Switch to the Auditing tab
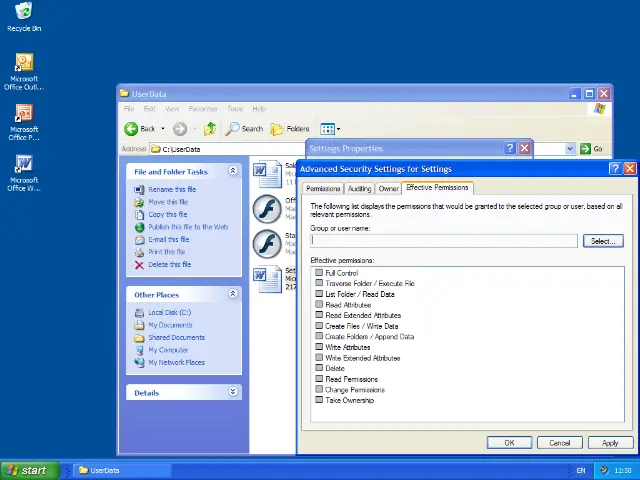Screen dimensions: 640x480 point(359,189)
